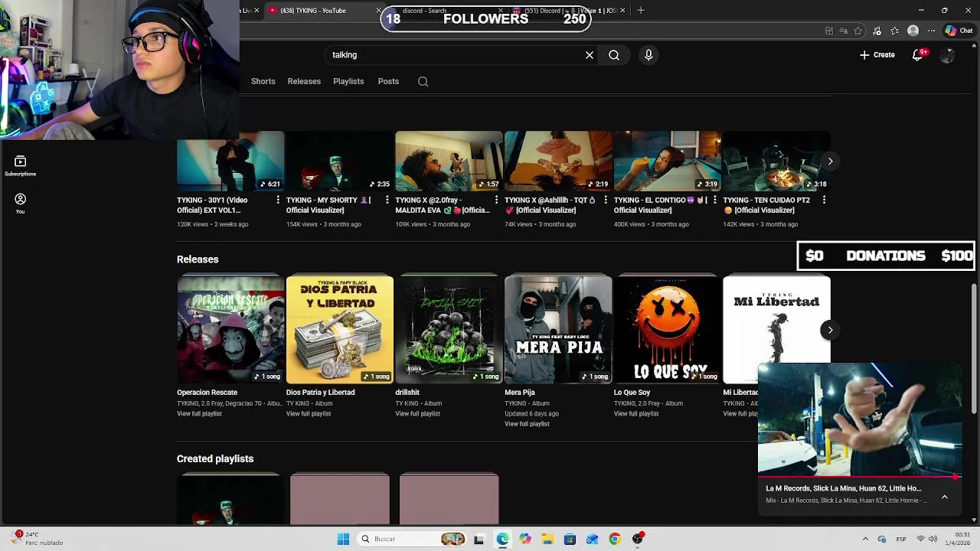Open File Explorer from the taskbar

click(547, 539)
